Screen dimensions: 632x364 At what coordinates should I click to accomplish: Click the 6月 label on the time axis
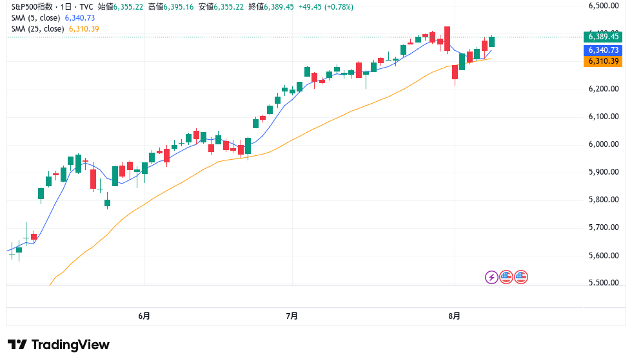coord(144,316)
